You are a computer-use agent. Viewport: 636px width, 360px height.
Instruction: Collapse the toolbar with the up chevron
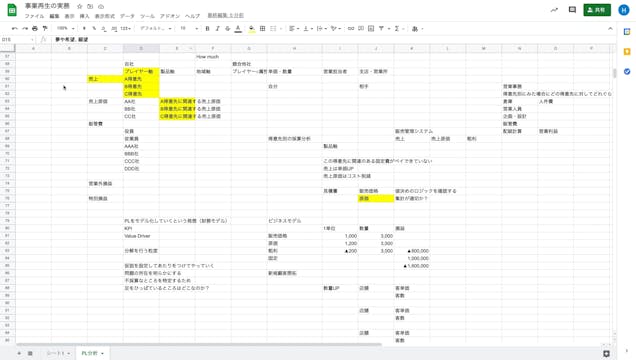(610, 28)
